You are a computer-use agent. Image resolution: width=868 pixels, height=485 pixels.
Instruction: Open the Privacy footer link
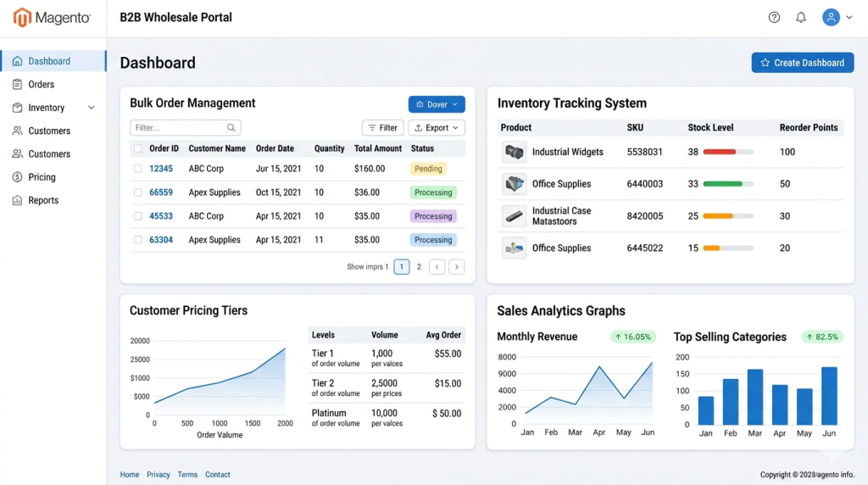(159, 475)
